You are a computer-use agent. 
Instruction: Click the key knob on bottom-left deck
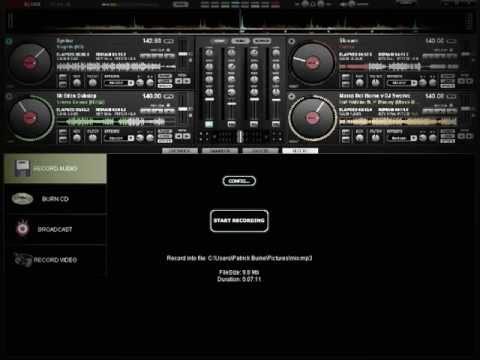[x=77, y=137]
